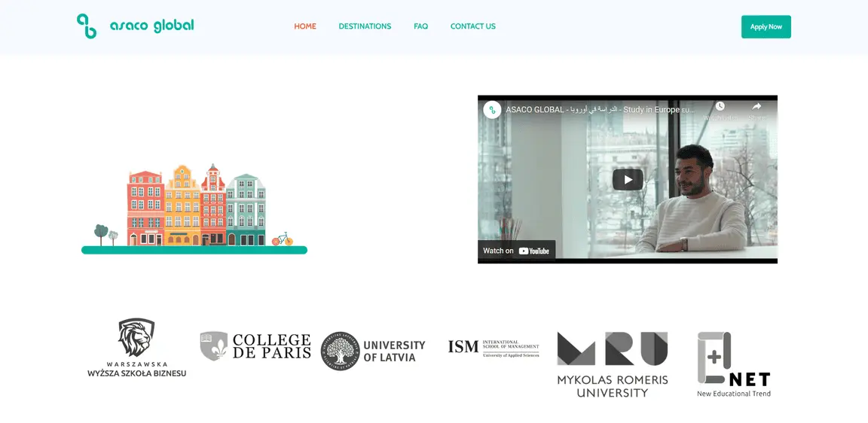Click the Mykolas Romeris University logo
The image size is (868, 423).
click(612, 364)
